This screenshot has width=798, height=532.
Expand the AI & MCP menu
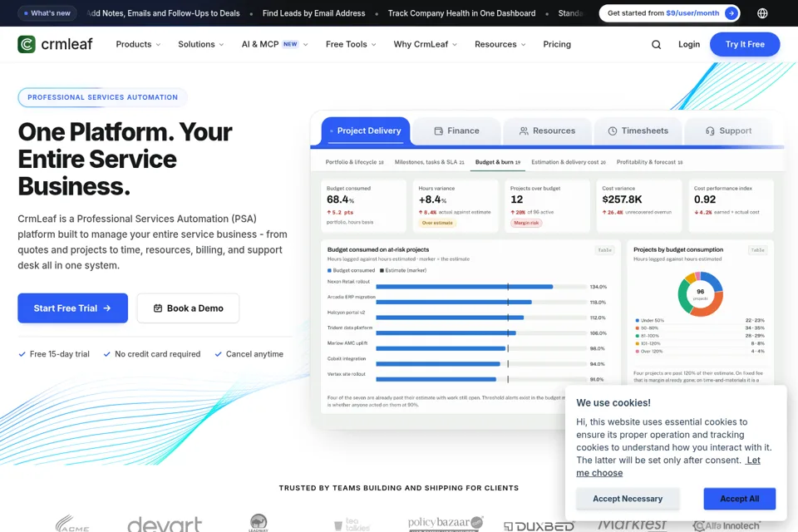coord(275,44)
